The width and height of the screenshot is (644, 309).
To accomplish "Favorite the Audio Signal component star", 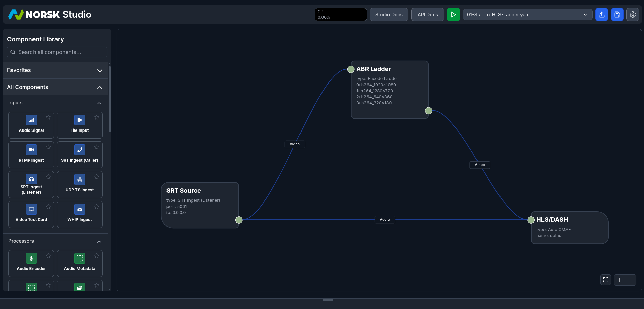I will pos(48,117).
